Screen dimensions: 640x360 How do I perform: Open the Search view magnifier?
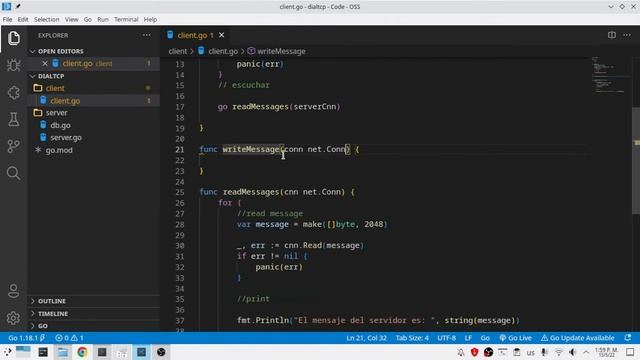click(x=13, y=173)
